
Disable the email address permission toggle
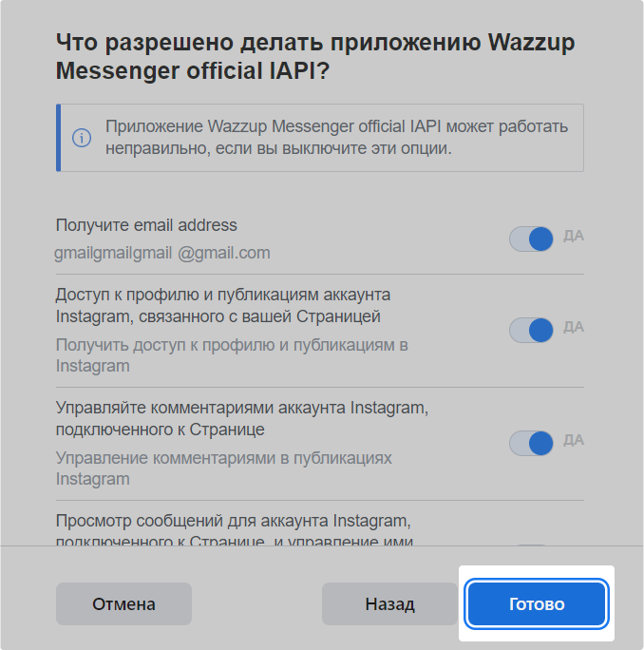pyautogui.click(x=531, y=239)
